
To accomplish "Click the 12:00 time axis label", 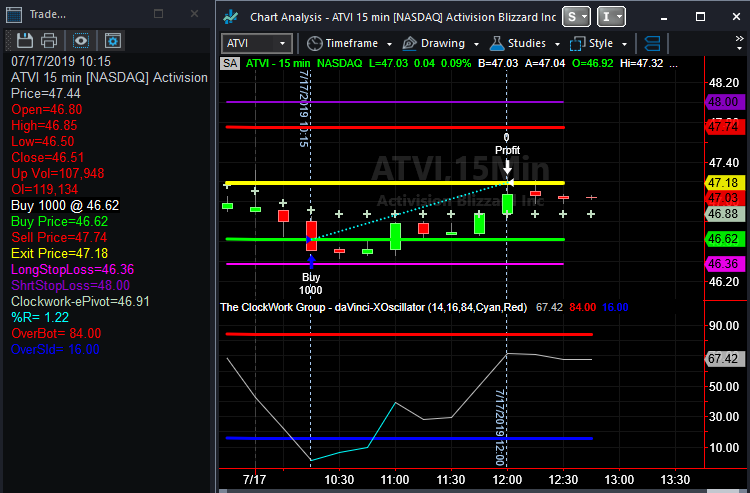I will tap(507, 480).
